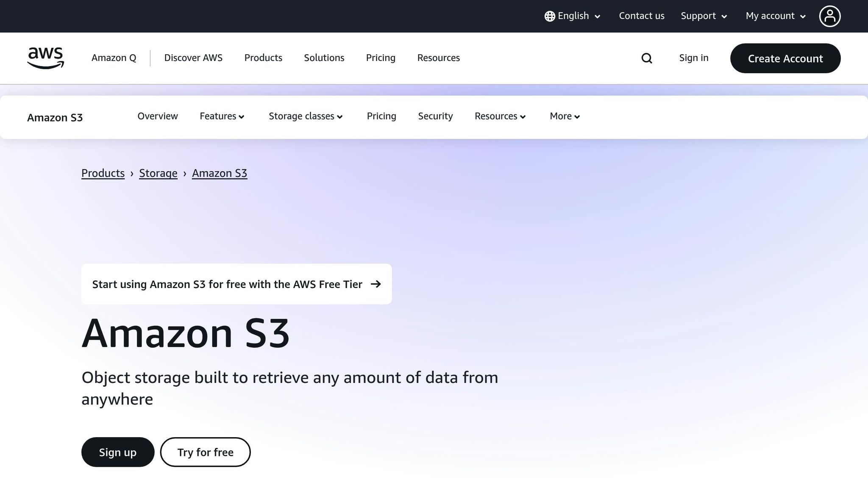Expand the My account dropdown
Image resolution: width=868 pixels, height=488 pixels.
(776, 16)
